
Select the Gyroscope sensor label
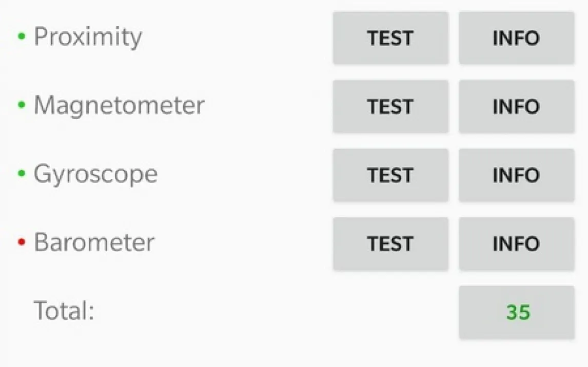tap(95, 174)
